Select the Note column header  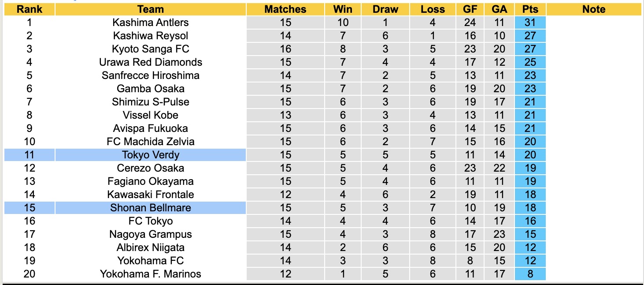(x=593, y=9)
